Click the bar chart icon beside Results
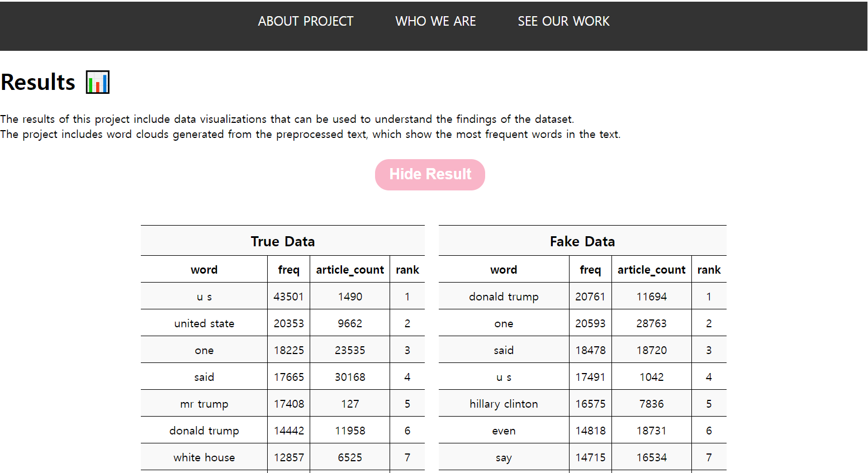Image resolution: width=868 pixels, height=473 pixels. pos(98,82)
